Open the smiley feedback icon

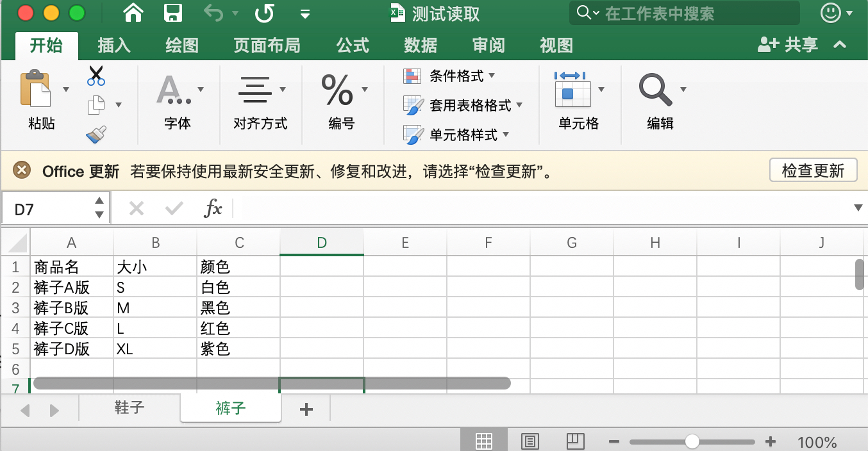831,13
